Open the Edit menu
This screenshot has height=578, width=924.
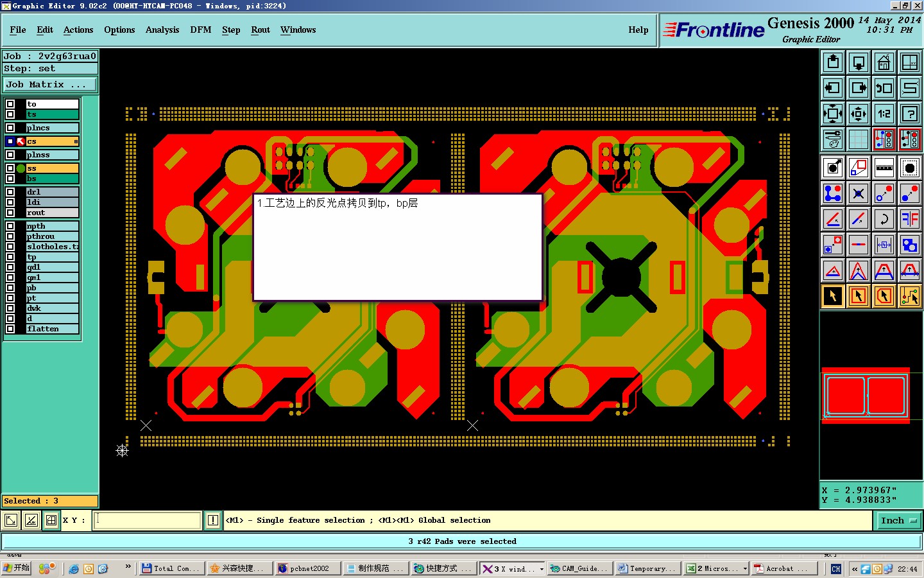pyautogui.click(x=45, y=30)
